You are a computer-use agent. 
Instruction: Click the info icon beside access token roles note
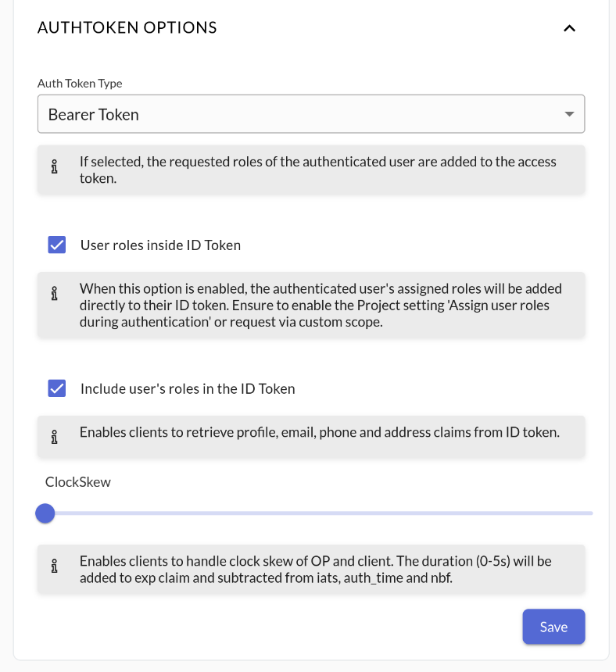54,168
